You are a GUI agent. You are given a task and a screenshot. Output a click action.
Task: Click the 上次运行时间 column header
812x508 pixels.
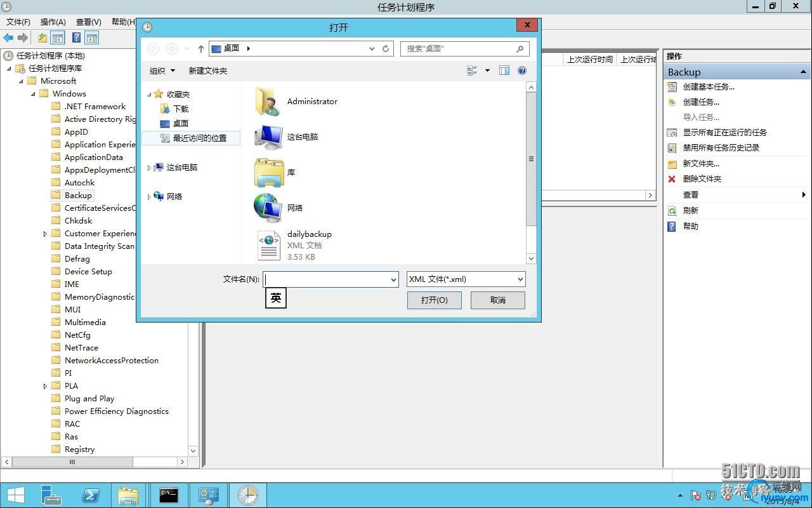590,59
